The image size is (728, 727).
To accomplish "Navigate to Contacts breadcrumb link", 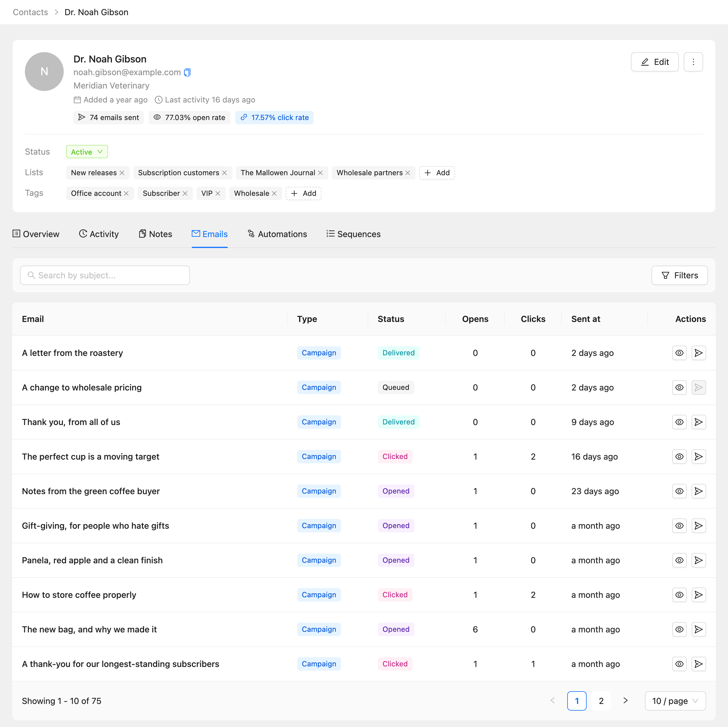I will tap(31, 12).
